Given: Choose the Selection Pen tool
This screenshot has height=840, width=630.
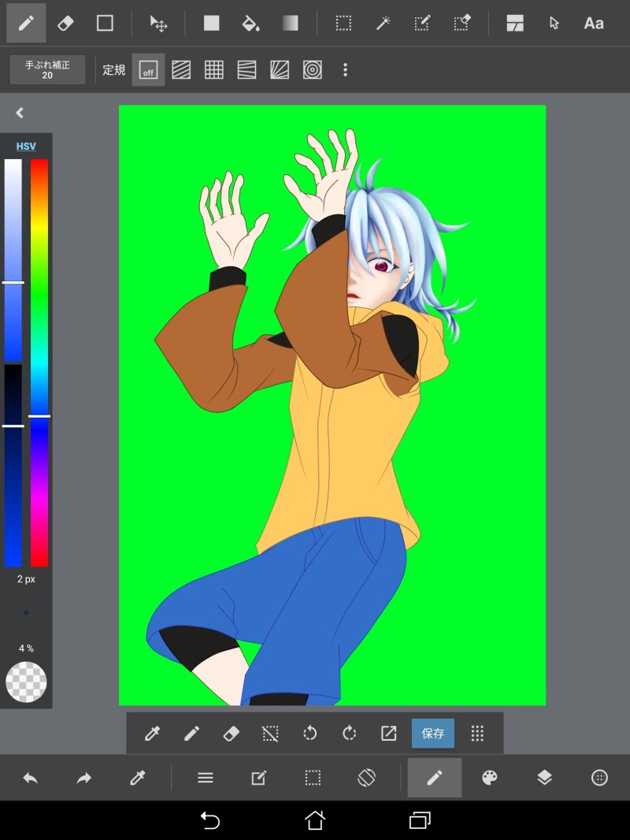Looking at the screenshot, I should (422, 23).
